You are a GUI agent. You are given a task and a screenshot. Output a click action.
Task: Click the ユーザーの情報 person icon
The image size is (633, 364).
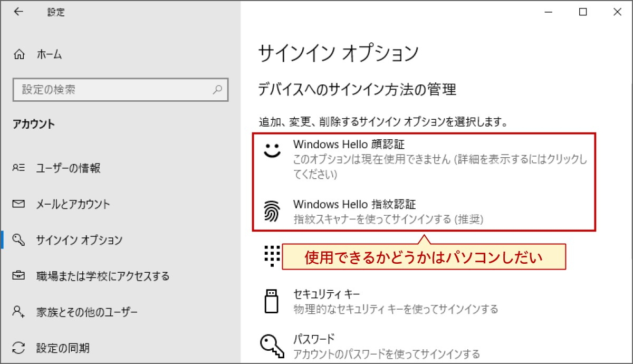[x=18, y=168]
